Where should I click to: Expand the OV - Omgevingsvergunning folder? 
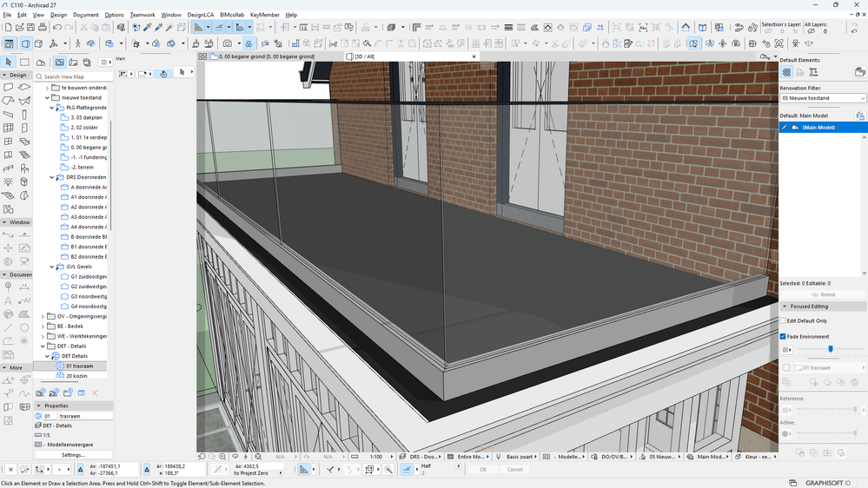click(43, 316)
